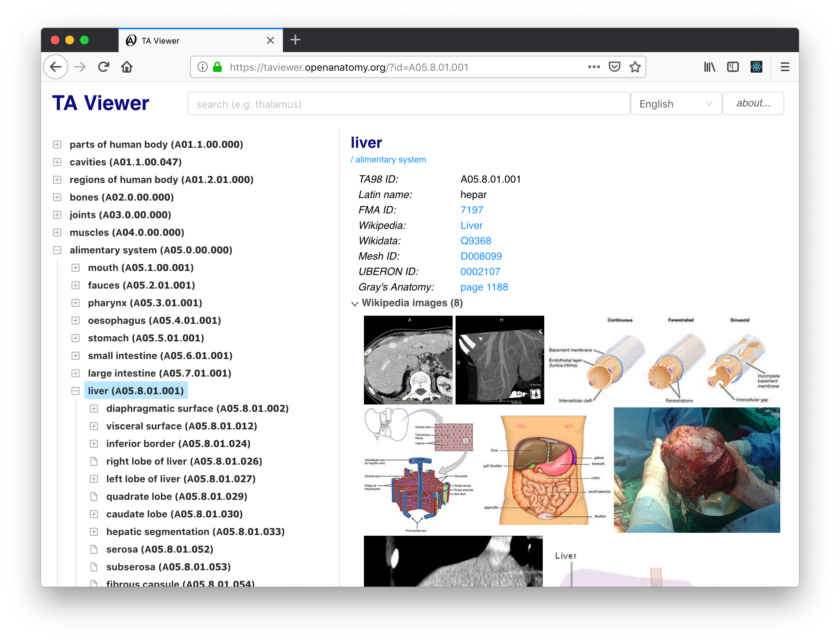Click the browser reload/refresh icon

[103, 67]
